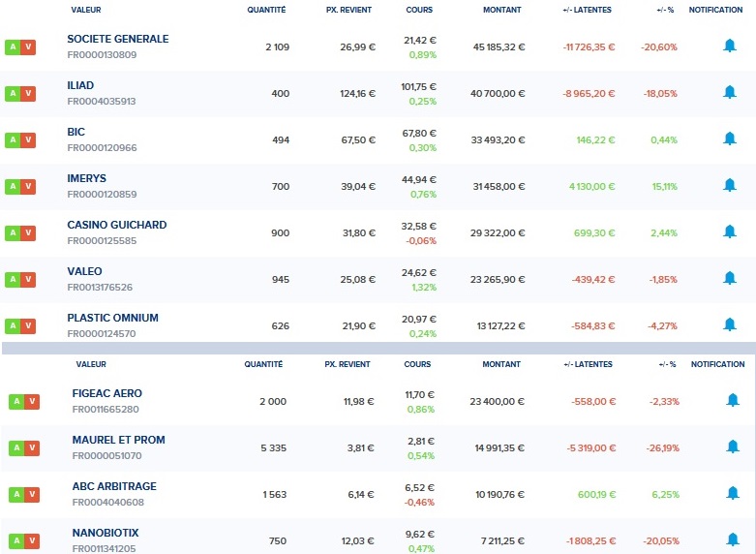This screenshot has height=554, width=756.
Task: Click green A buy button for PLASTIC OMNIUM
Action: pos(13,325)
